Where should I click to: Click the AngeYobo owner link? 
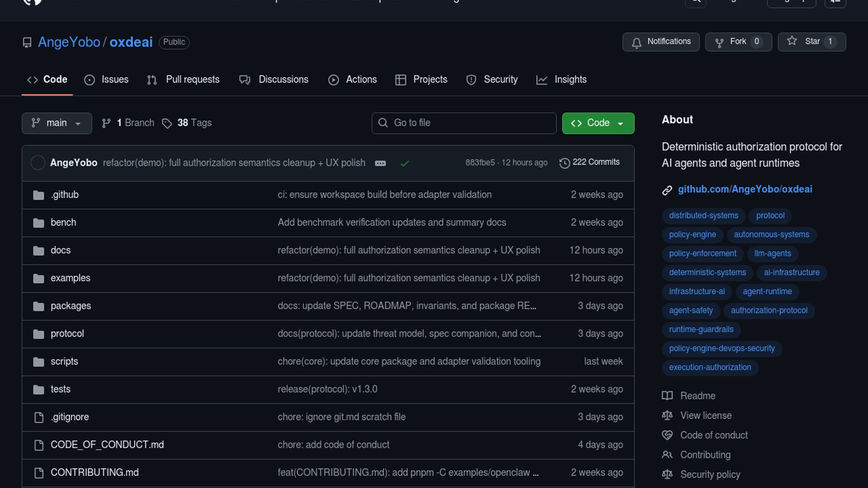[69, 42]
